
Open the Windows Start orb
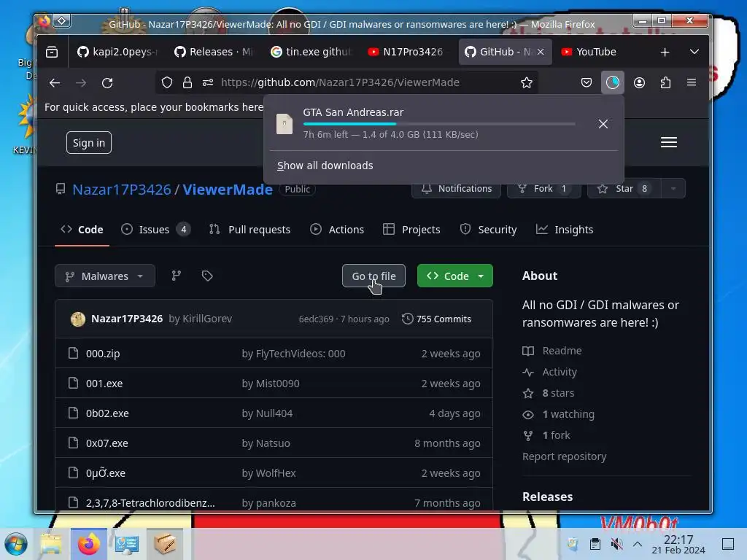point(16,544)
